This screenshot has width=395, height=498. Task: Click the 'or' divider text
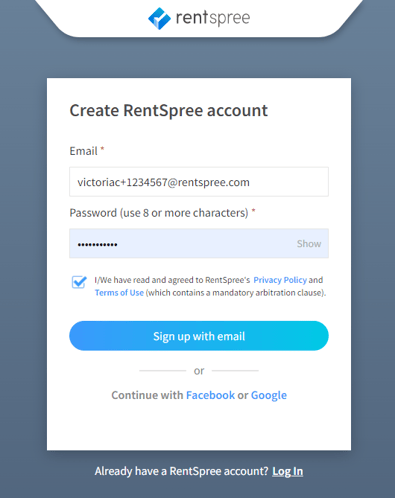(199, 371)
